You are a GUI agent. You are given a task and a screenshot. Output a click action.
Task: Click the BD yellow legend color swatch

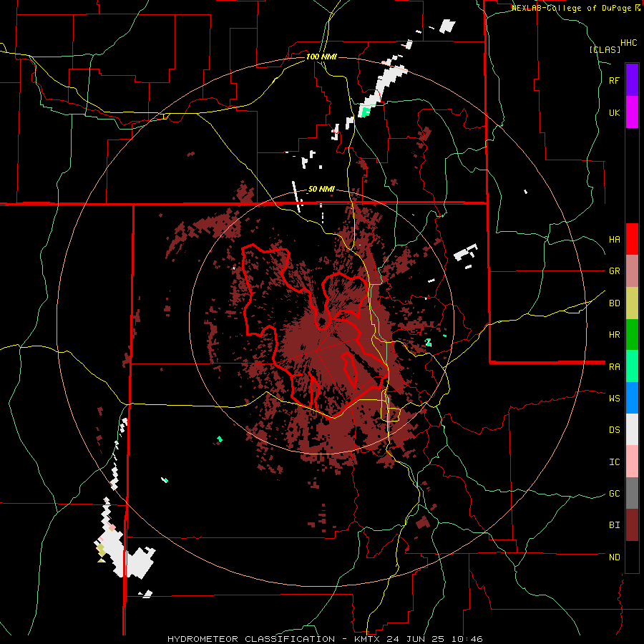click(x=632, y=303)
